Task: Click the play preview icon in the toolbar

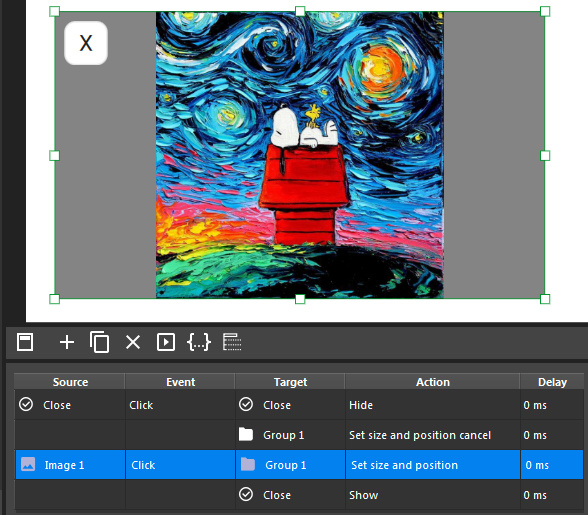Action: [166, 342]
